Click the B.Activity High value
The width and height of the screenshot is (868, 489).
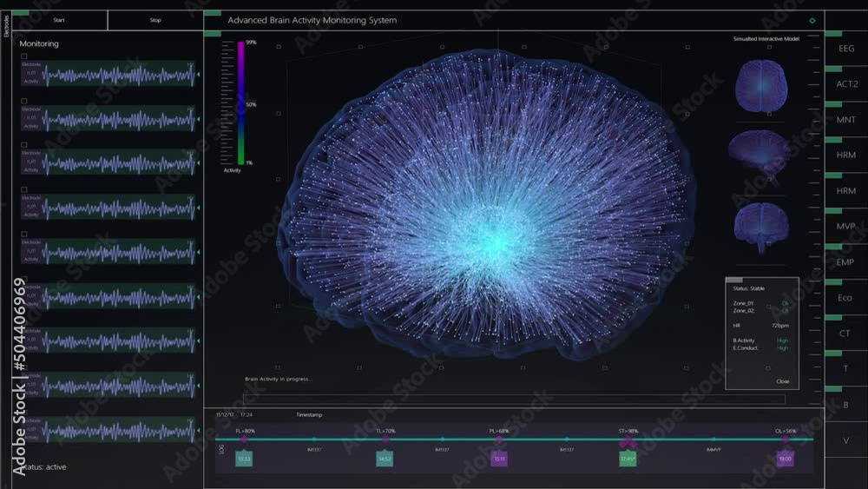coord(782,340)
